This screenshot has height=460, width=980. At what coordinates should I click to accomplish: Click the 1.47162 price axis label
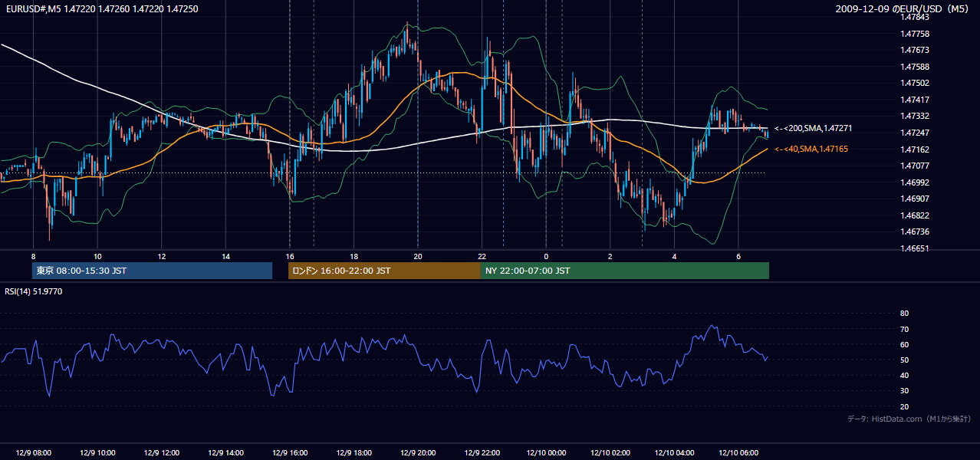coord(914,149)
